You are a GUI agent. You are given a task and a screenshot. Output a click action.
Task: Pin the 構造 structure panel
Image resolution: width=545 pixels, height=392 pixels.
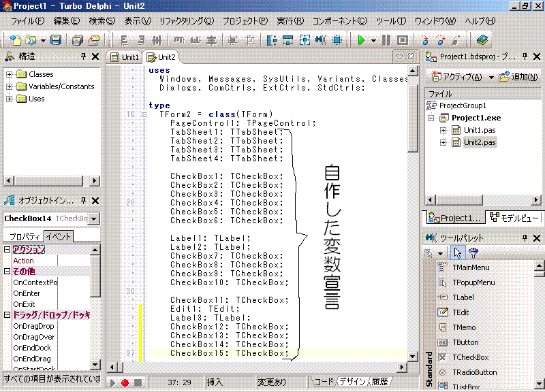click(83, 56)
